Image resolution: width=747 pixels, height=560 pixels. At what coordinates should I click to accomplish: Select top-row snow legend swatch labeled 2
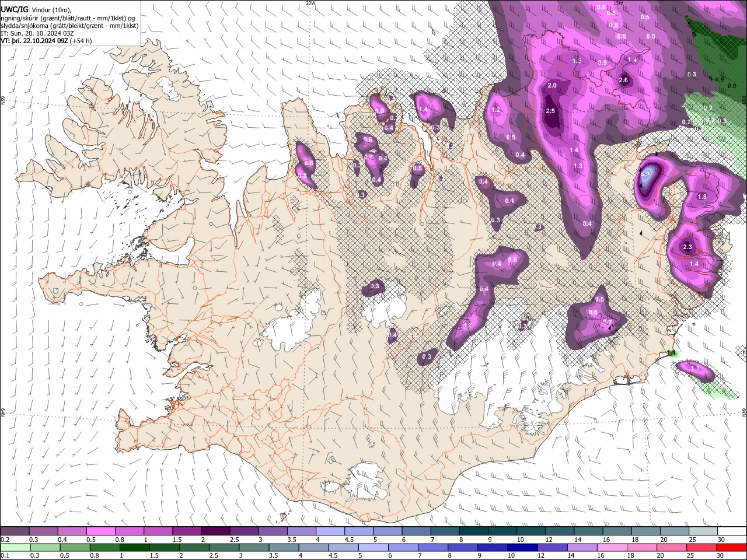(x=215, y=531)
